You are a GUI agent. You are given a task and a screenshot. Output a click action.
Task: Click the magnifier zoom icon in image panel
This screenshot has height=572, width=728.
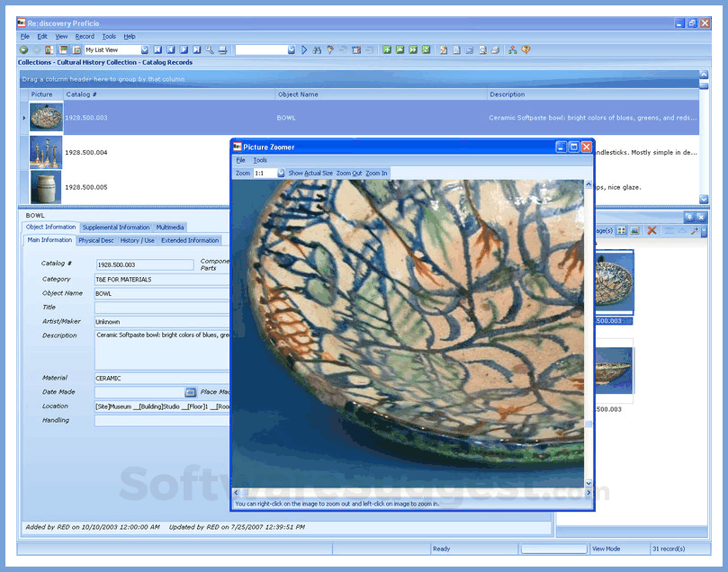(x=695, y=231)
